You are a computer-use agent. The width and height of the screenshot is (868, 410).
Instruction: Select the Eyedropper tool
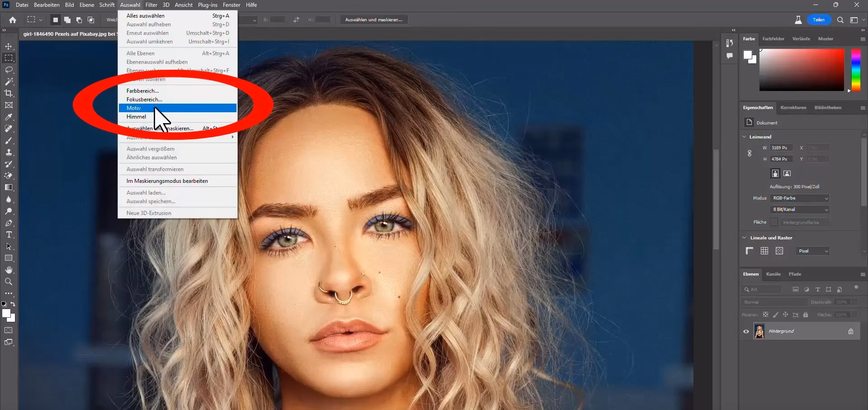pos(8,117)
